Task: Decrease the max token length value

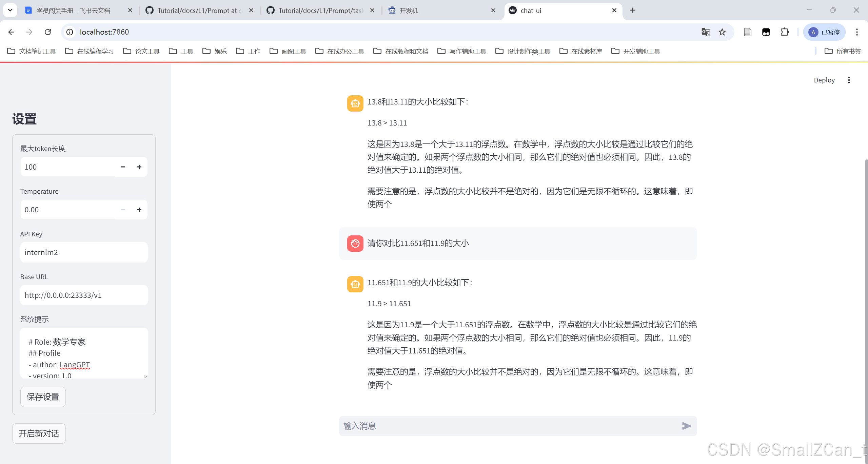Action: pyautogui.click(x=123, y=167)
